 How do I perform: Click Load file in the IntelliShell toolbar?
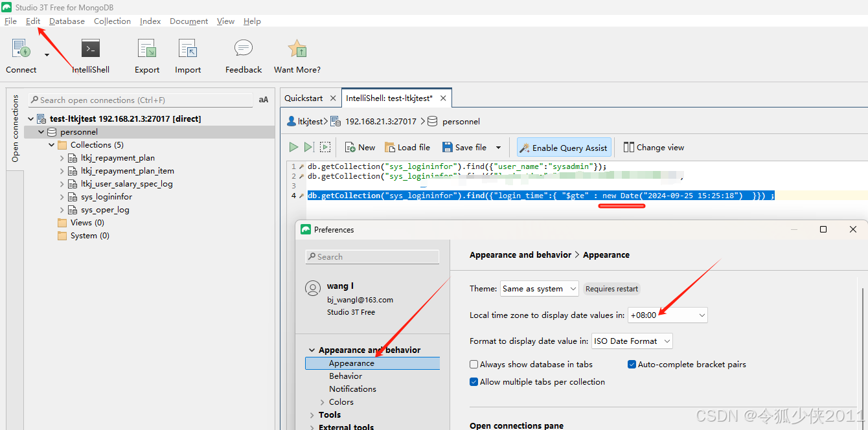click(407, 147)
